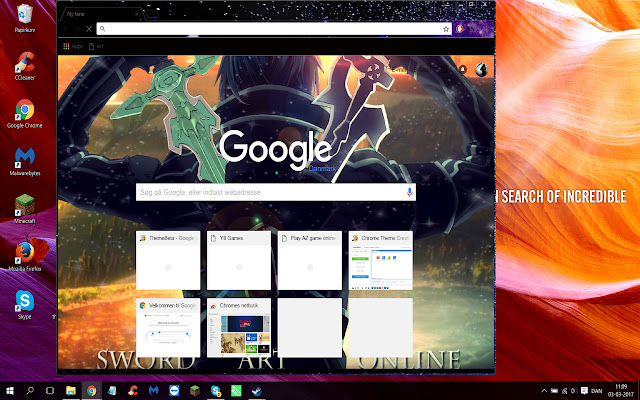Stop loading the page in Chrome
Image resolution: width=640 pixels, height=400 pixels.
pos(89,29)
